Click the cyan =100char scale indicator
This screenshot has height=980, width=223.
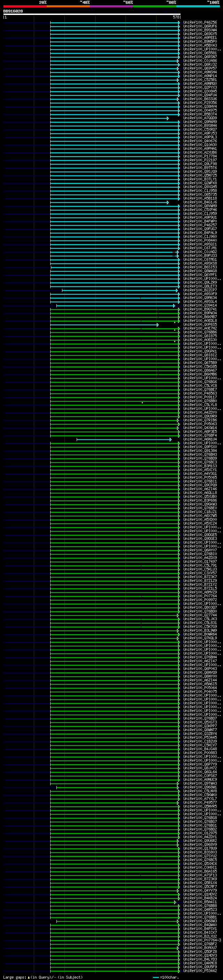click(155, 977)
